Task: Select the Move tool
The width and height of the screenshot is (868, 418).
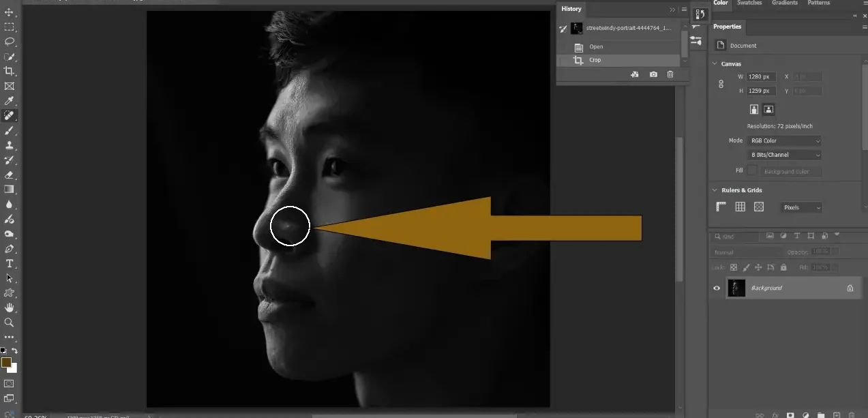Action: point(10,13)
